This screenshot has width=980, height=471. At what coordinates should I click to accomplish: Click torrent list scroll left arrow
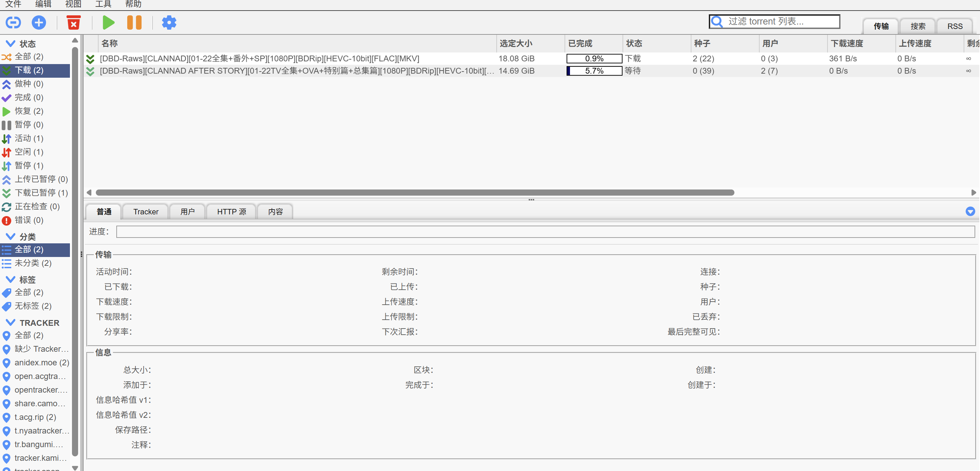(x=89, y=193)
